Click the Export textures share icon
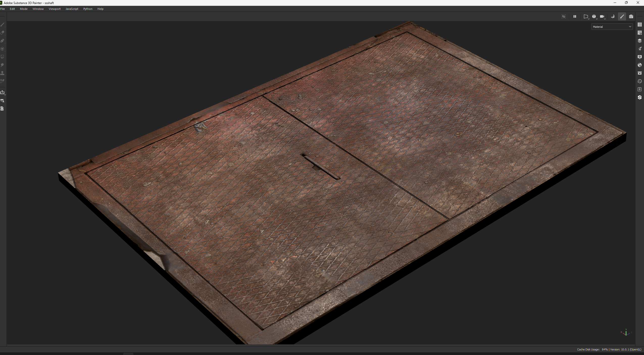The height and width of the screenshot is (355, 644). pyautogui.click(x=3, y=92)
